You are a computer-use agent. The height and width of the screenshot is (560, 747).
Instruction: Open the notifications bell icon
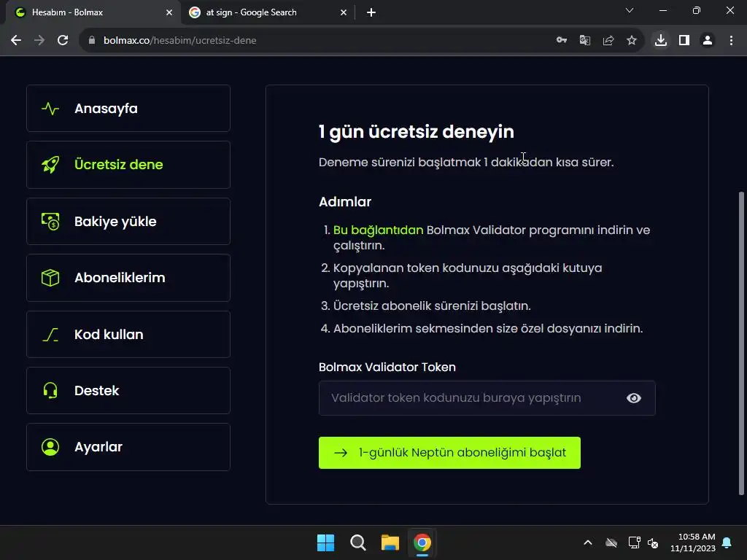click(727, 542)
